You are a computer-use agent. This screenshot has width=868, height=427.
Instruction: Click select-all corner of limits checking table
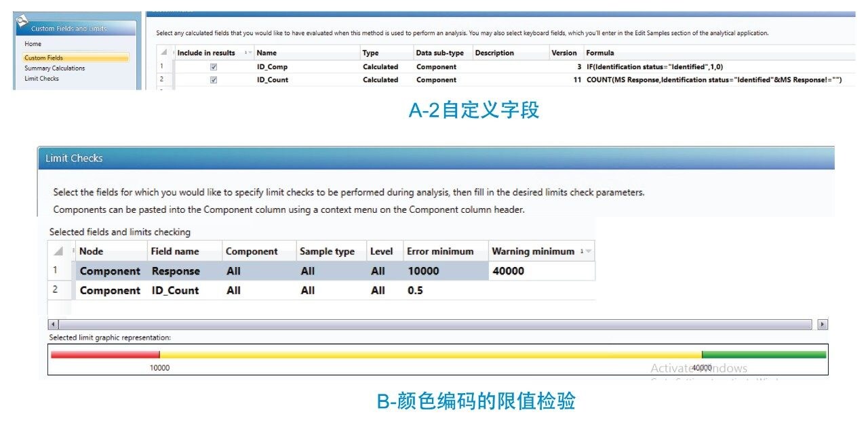[59, 251]
